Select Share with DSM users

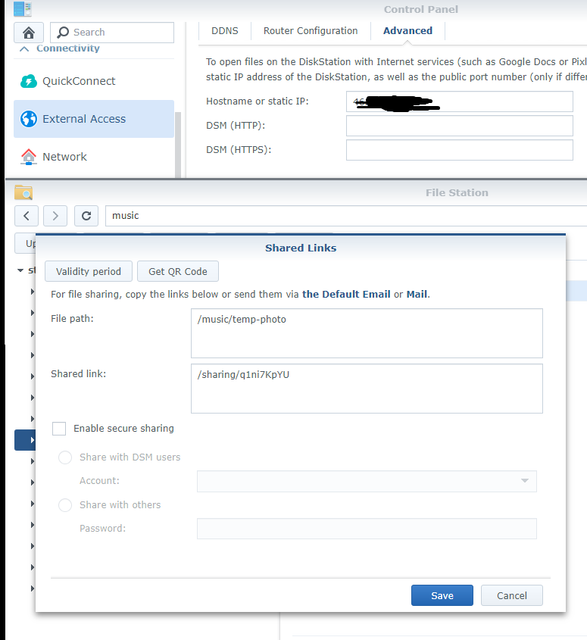pyautogui.click(x=65, y=457)
